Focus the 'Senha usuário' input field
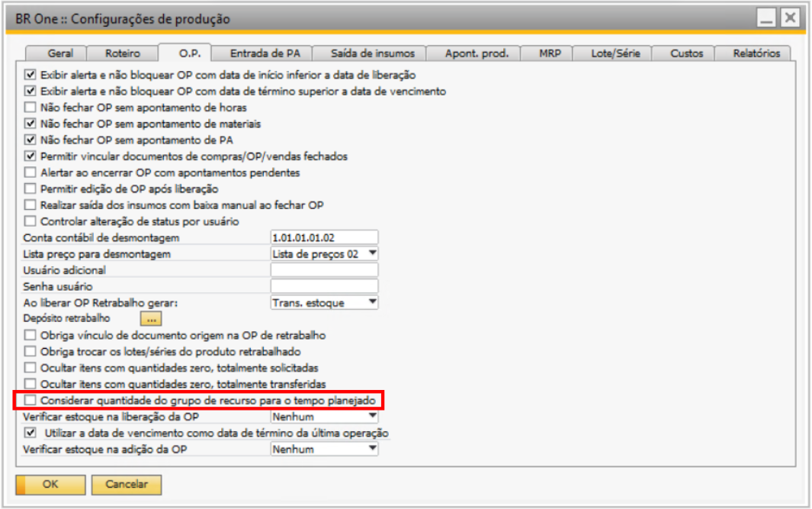 (x=325, y=286)
